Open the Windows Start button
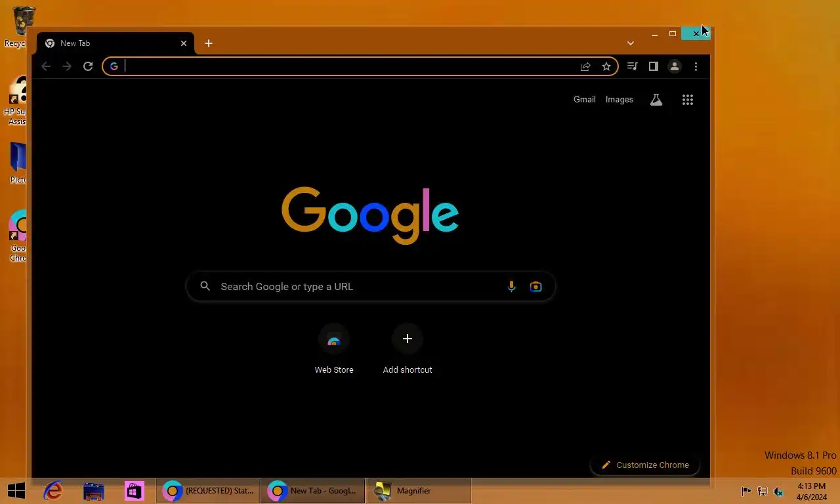840x504 pixels. click(16, 490)
